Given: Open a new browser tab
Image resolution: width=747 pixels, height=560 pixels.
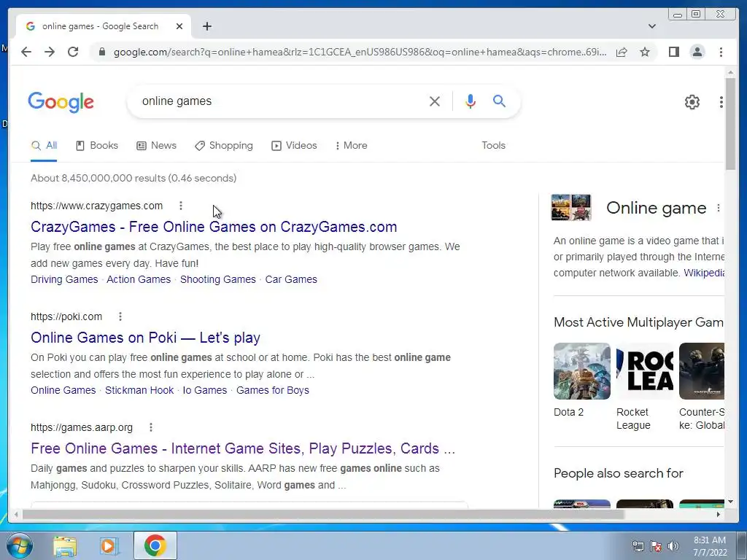Looking at the screenshot, I should tap(206, 26).
